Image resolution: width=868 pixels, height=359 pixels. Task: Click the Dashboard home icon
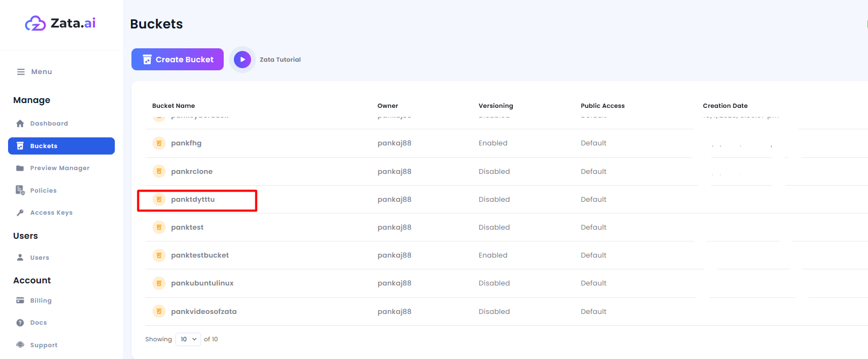pos(20,123)
